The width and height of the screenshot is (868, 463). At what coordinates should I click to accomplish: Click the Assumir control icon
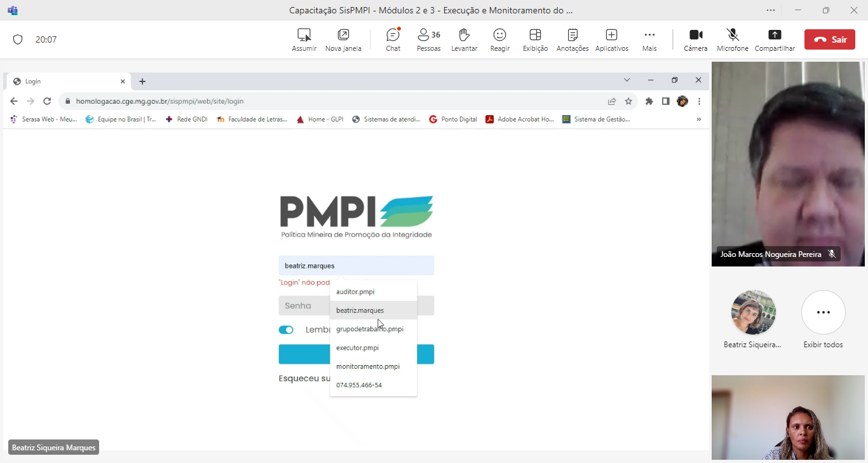[304, 34]
